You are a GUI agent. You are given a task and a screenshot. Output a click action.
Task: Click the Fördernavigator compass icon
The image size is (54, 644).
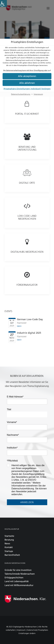[x=27, y=275]
